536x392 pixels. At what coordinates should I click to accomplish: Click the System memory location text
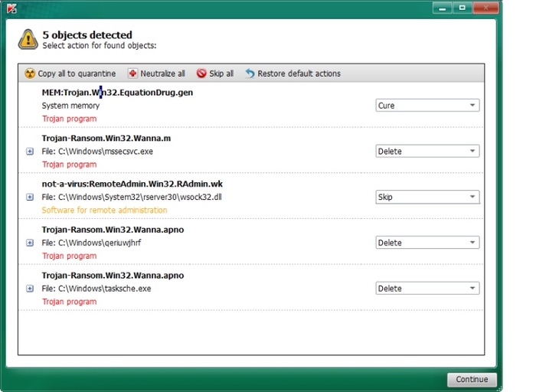pos(70,106)
